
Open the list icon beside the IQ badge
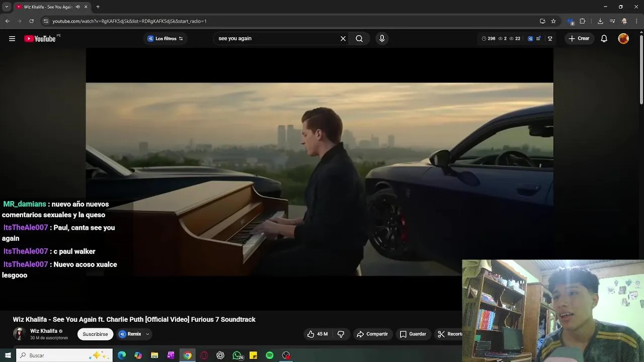coord(539,39)
